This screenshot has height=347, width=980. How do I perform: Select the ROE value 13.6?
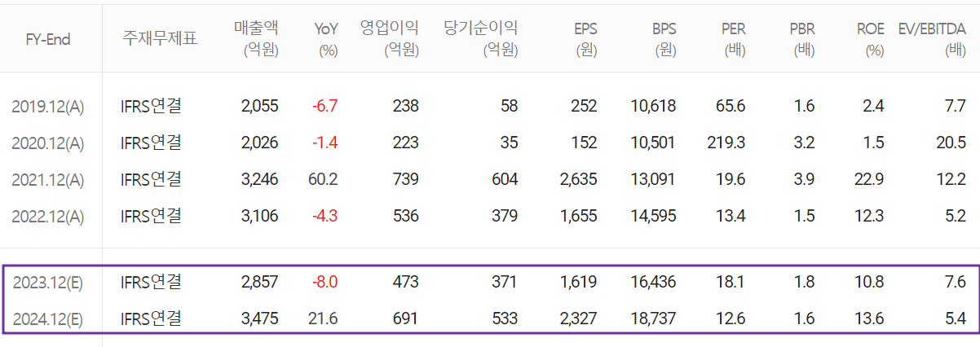click(x=871, y=318)
